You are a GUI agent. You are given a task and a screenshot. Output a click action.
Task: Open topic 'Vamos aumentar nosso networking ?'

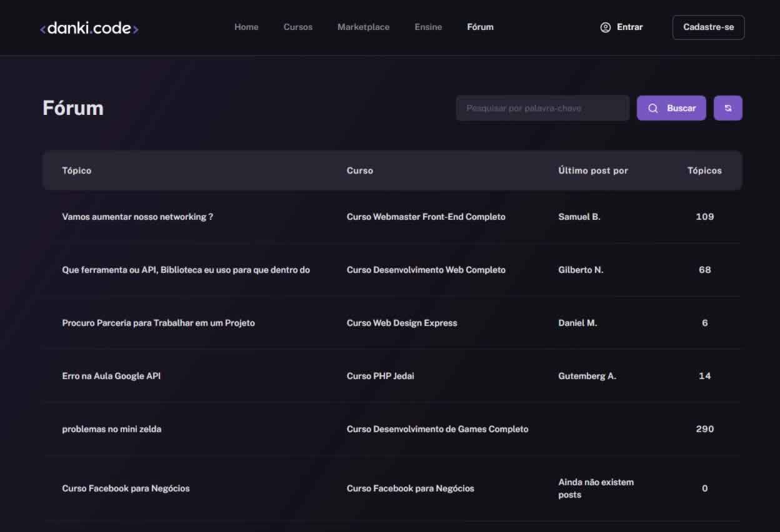point(137,217)
